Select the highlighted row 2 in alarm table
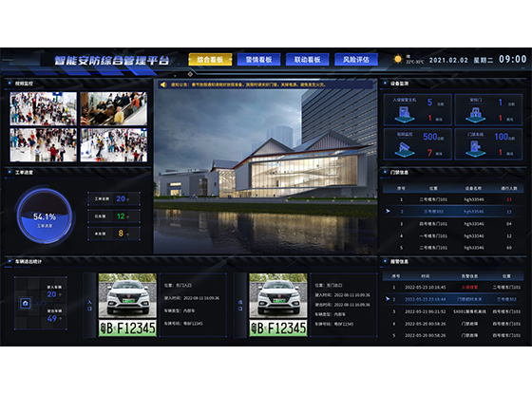 tap(453, 299)
